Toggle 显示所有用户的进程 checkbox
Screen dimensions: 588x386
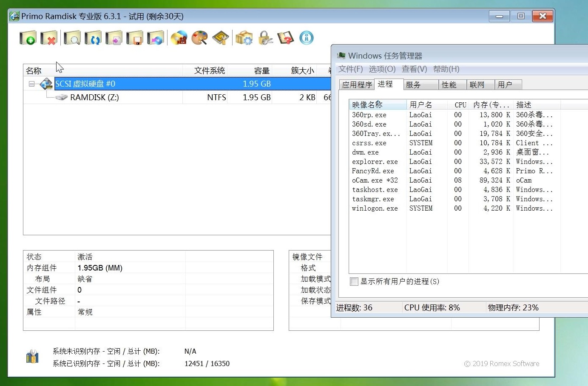[354, 282]
